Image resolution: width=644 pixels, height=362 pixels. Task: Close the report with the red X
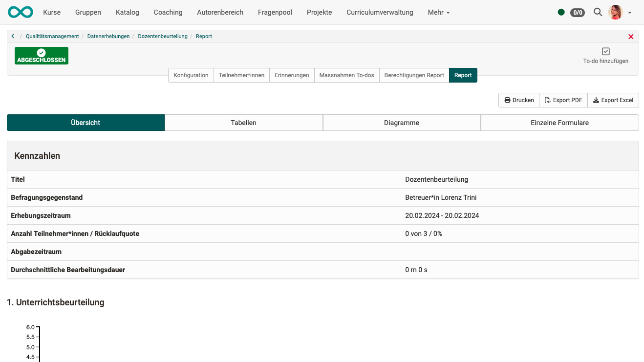[x=631, y=36]
